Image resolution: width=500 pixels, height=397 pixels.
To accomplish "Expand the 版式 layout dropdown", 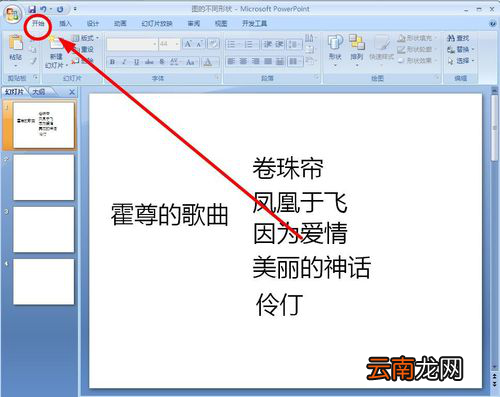I will (x=86, y=38).
